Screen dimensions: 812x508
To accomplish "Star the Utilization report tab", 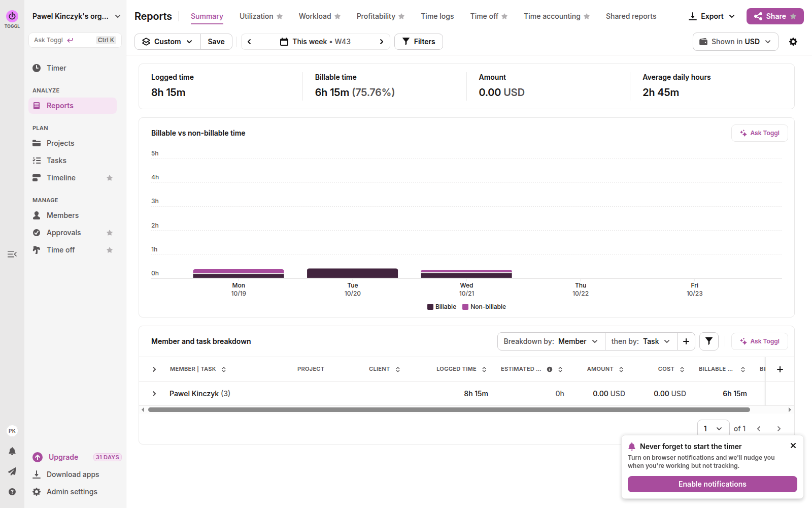I will pyautogui.click(x=280, y=16).
